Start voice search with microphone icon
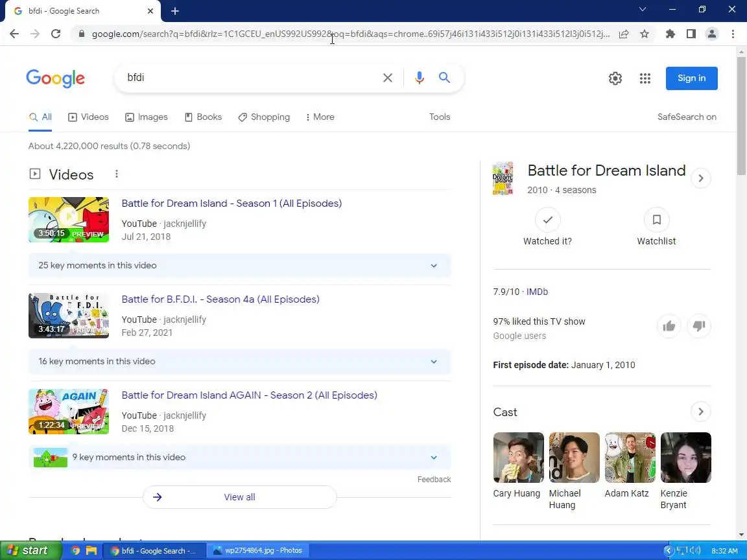 coord(420,78)
